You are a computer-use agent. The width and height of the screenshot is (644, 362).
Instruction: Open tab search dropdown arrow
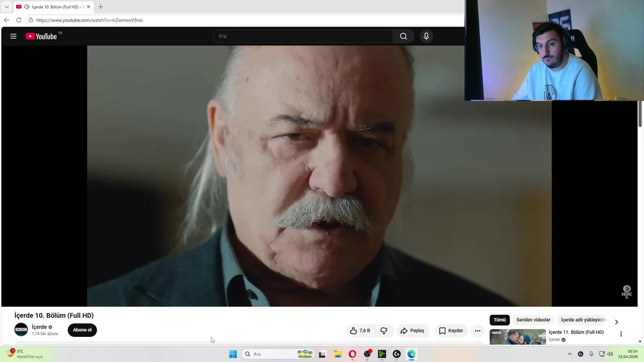click(x=7, y=7)
